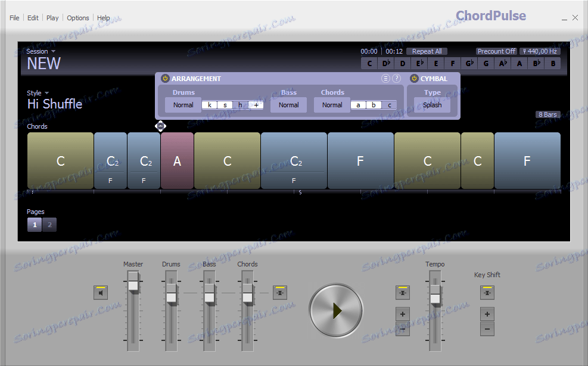This screenshot has height=366, width=588.
Task: Select key G in key bar
Action: 486,63
